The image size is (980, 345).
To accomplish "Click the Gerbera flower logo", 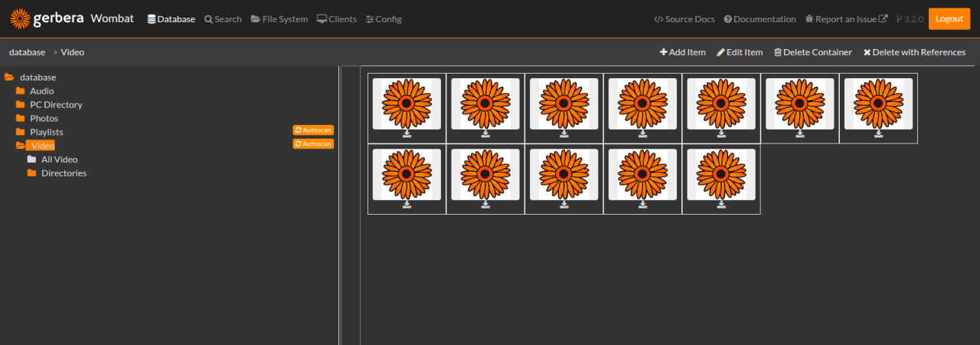I will [x=20, y=18].
